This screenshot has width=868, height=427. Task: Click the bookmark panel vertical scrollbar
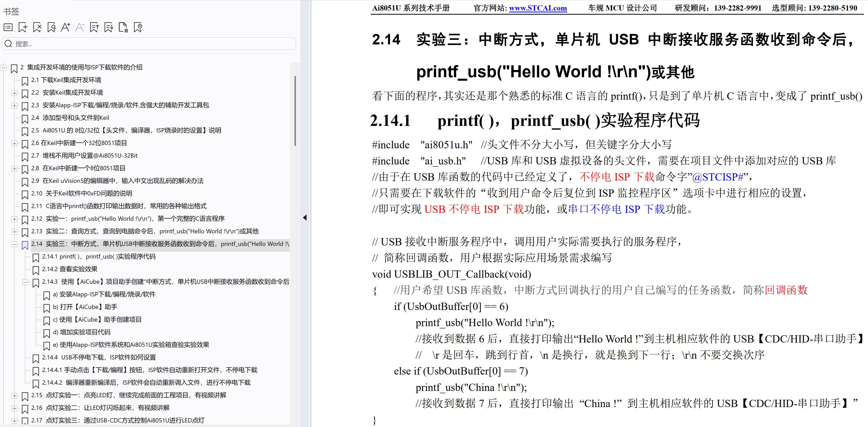(x=295, y=111)
